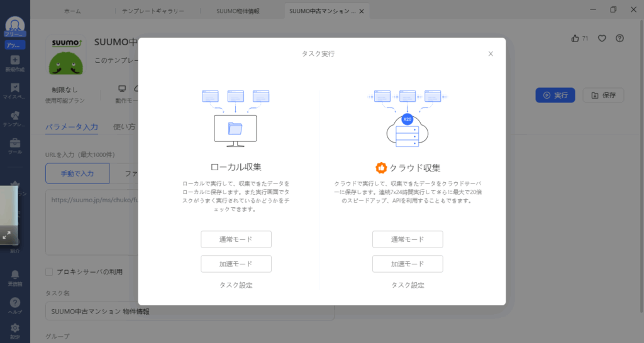
Task: Choose 通常モード under ローカル収集
Action: tap(236, 239)
